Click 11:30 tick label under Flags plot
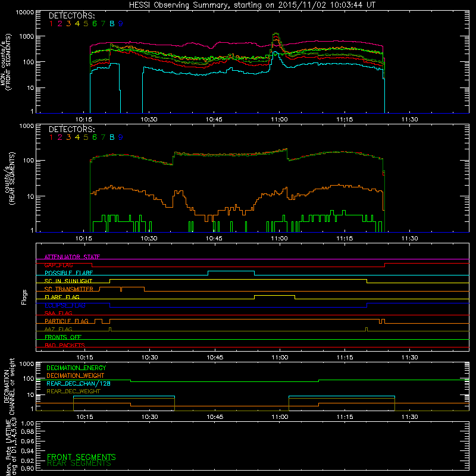The height and width of the screenshot is (476, 476). [x=410, y=358]
